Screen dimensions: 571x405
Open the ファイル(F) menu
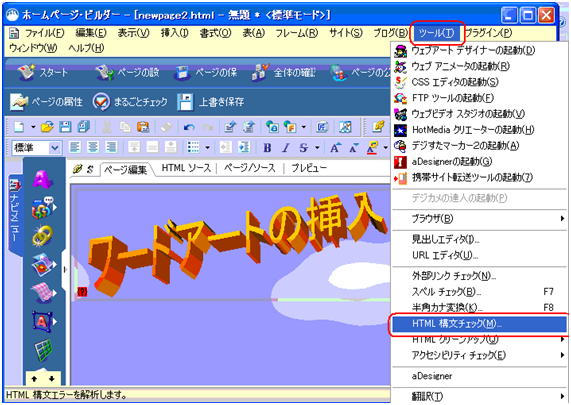pos(44,33)
